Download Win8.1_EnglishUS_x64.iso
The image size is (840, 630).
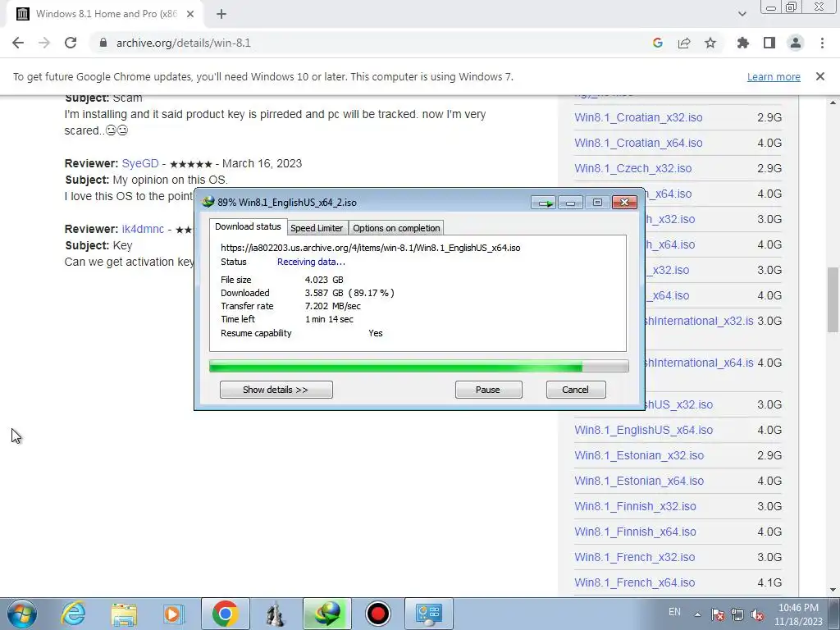pos(643,430)
